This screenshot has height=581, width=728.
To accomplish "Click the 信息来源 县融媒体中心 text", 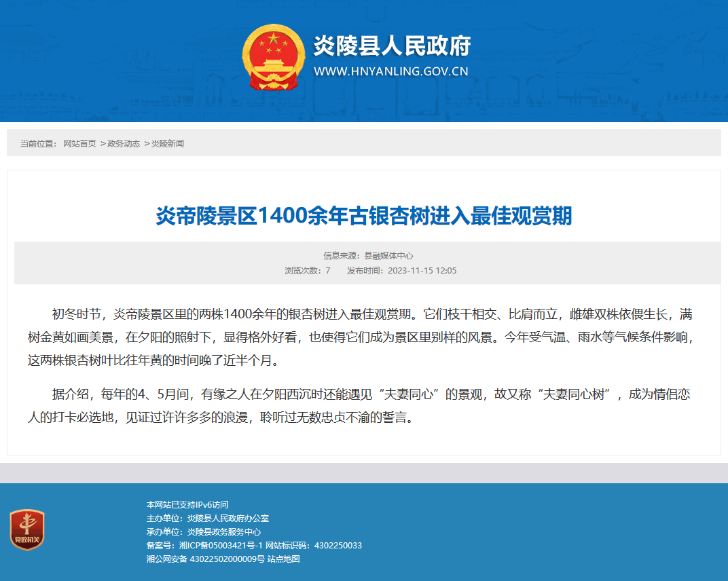I will coord(368,256).
